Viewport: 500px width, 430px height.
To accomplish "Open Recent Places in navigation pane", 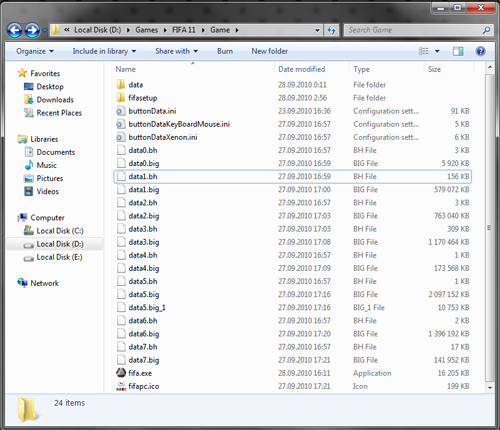I will (x=59, y=113).
